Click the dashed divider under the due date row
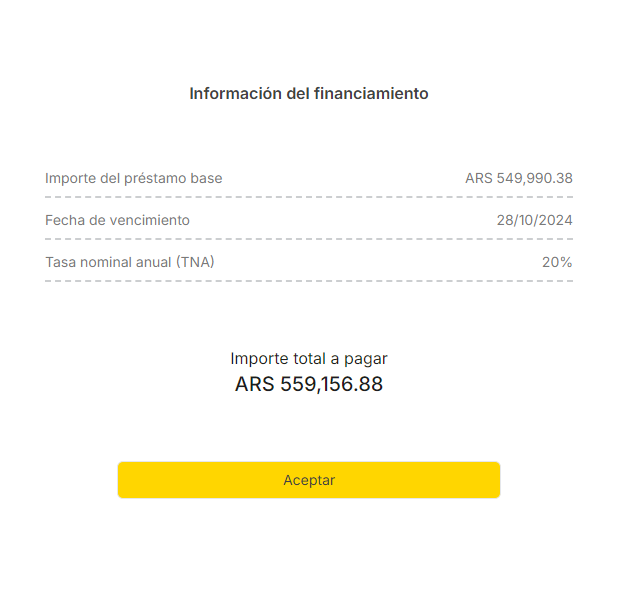Image resolution: width=626 pixels, height=589 pixels. point(309,239)
